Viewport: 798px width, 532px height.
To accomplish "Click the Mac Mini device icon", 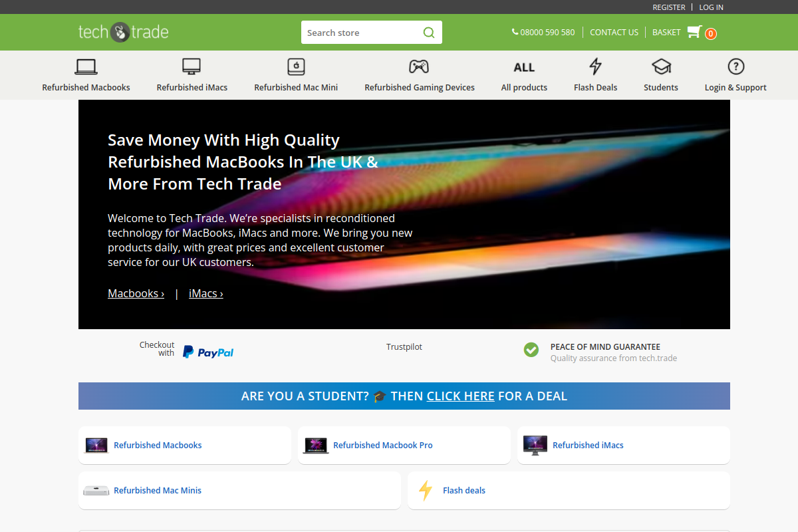I will coord(296,66).
